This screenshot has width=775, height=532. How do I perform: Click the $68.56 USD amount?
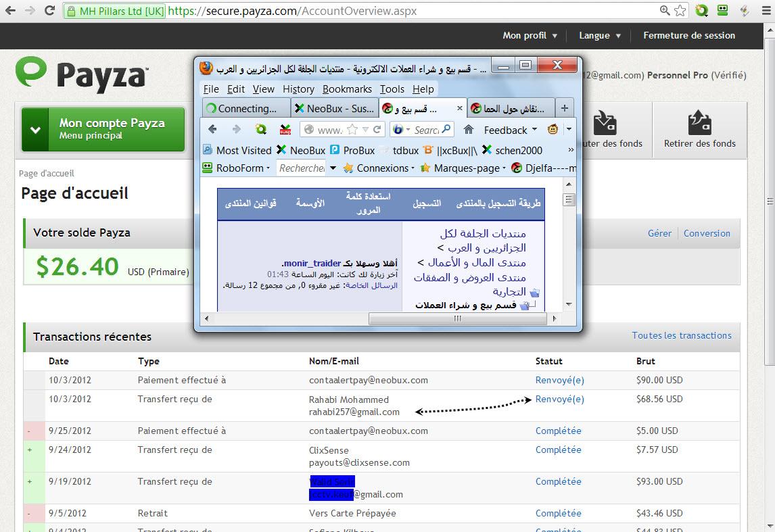point(659,399)
